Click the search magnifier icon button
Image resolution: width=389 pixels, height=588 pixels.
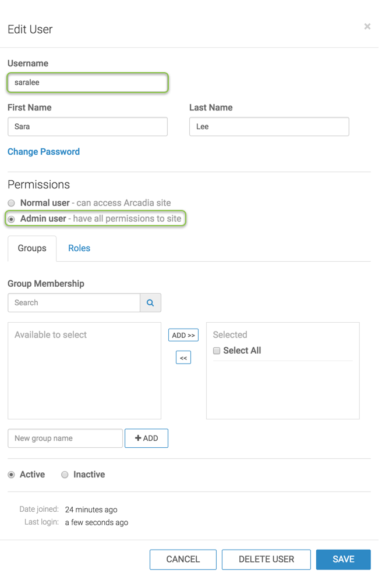point(150,303)
